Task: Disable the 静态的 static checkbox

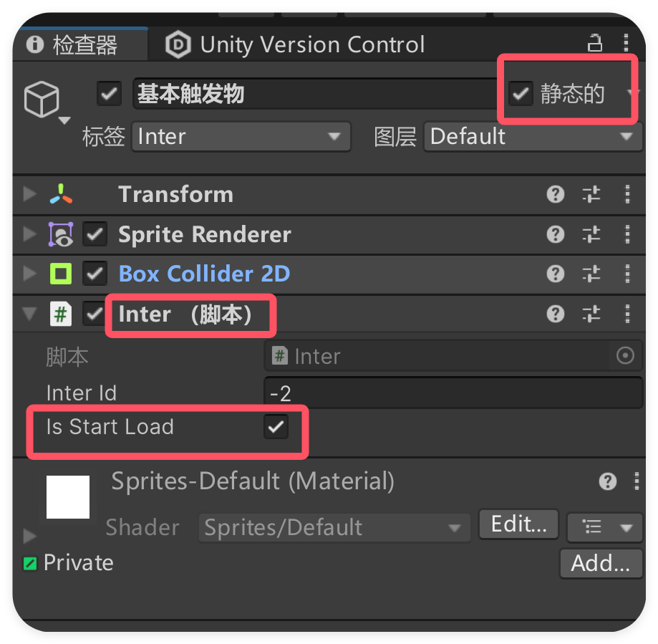Action: pos(521,94)
